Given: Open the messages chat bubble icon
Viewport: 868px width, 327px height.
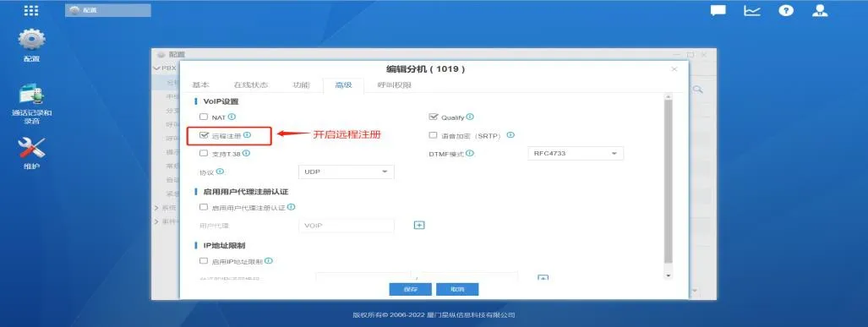Looking at the screenshot, I should pyautogui.click(x=718, y=10).
